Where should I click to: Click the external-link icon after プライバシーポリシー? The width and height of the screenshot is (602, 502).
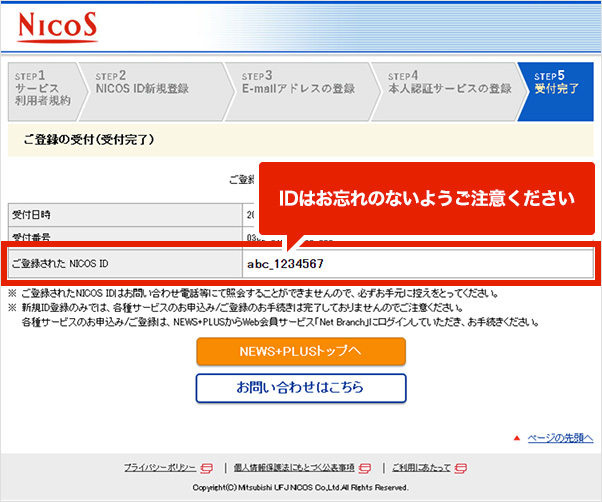point(207,468)
